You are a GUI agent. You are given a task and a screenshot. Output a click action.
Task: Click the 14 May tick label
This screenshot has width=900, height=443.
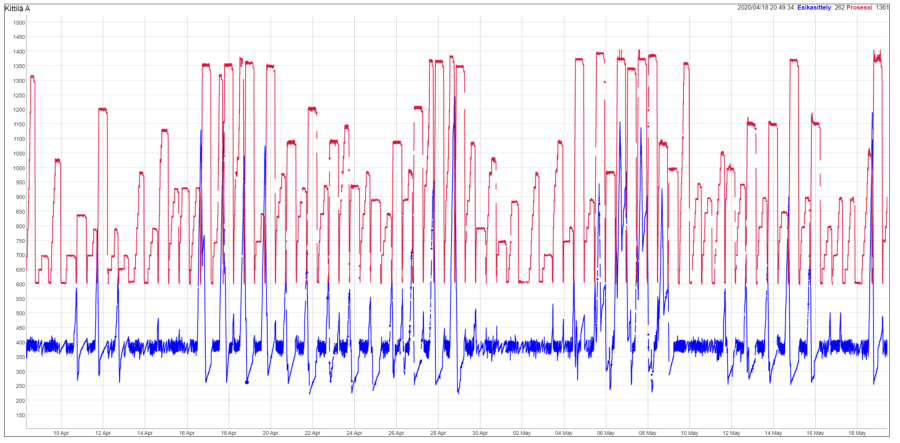pos(773,433)
